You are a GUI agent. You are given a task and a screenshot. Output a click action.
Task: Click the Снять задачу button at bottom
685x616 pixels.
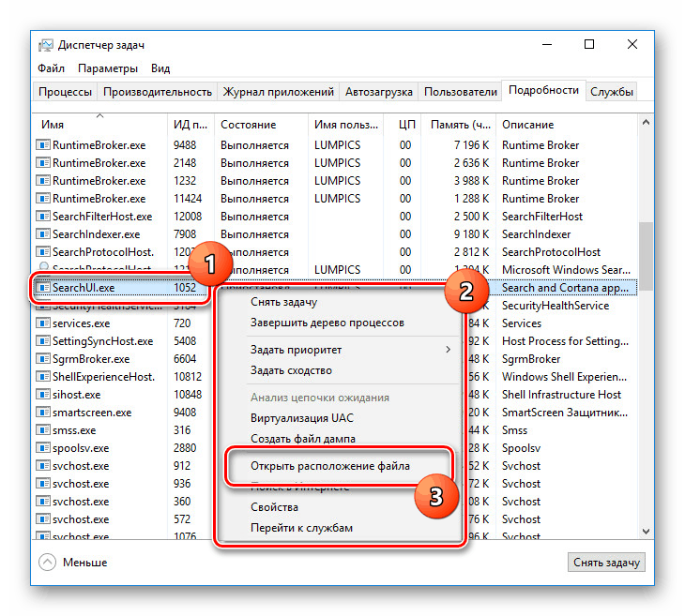pos(606,563)
